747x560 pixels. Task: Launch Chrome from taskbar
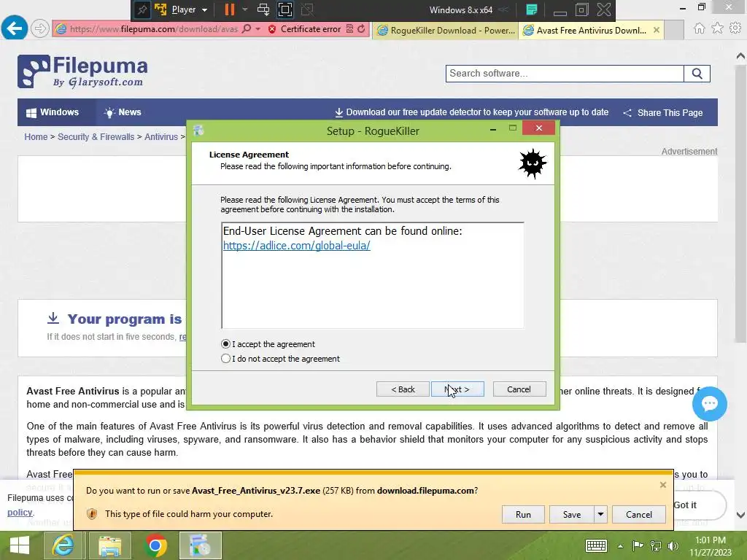point(155,545)
